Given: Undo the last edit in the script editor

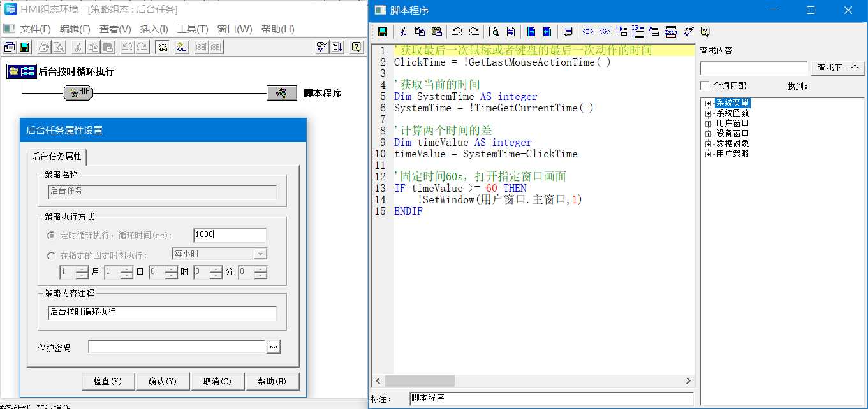Looking at the screenshot, I should tap(457, 32).
